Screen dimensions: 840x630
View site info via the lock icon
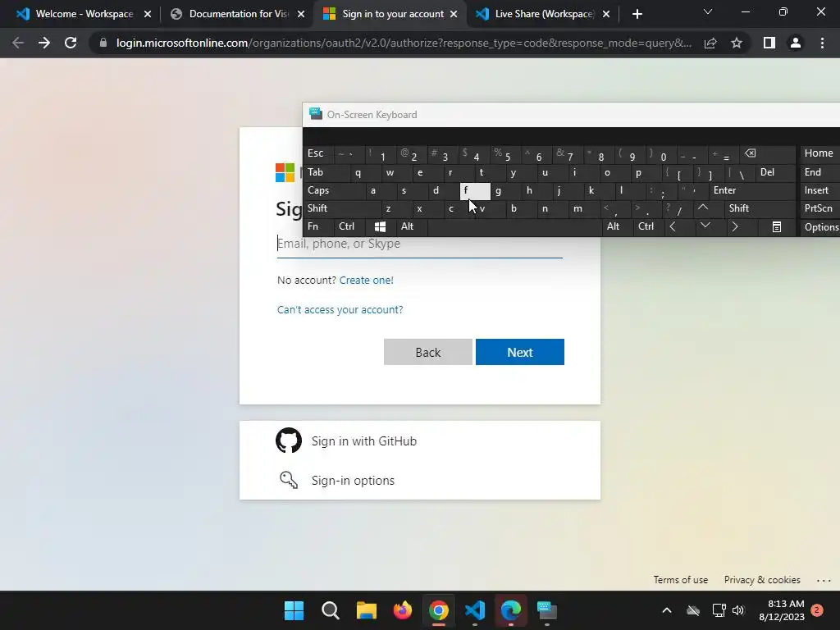tap(103, 43)
